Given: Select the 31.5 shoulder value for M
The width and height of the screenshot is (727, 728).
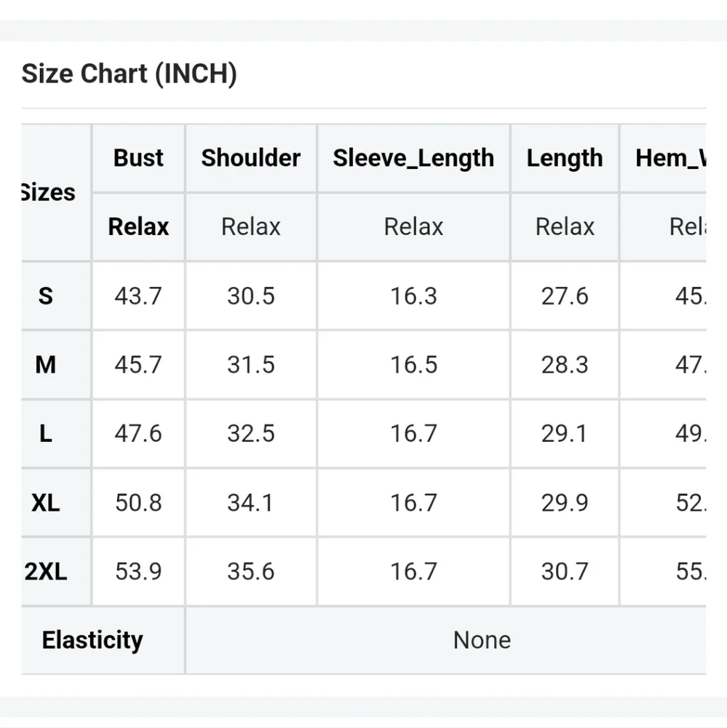Looking at the screenshot, I should pos(250,365).
